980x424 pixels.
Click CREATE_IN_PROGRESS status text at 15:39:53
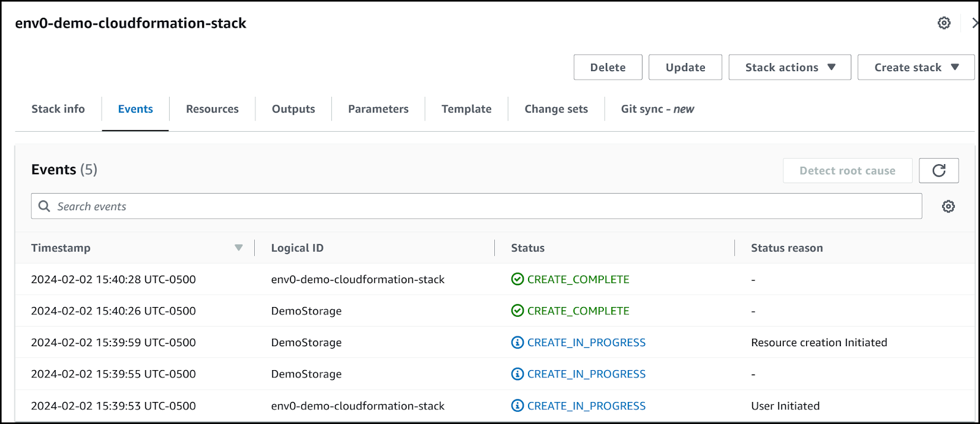tap(586, 406)
